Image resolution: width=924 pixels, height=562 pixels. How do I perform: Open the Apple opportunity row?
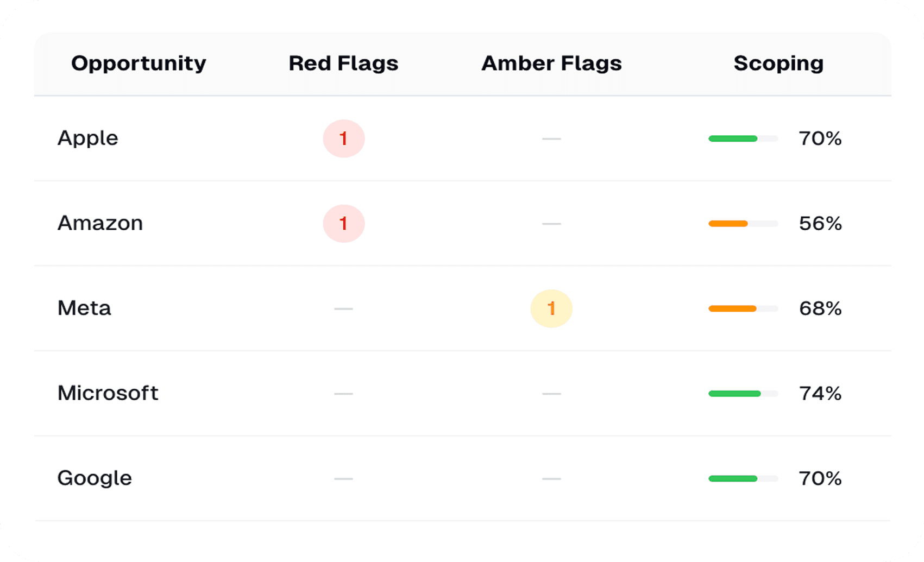[x=87, y=138]
